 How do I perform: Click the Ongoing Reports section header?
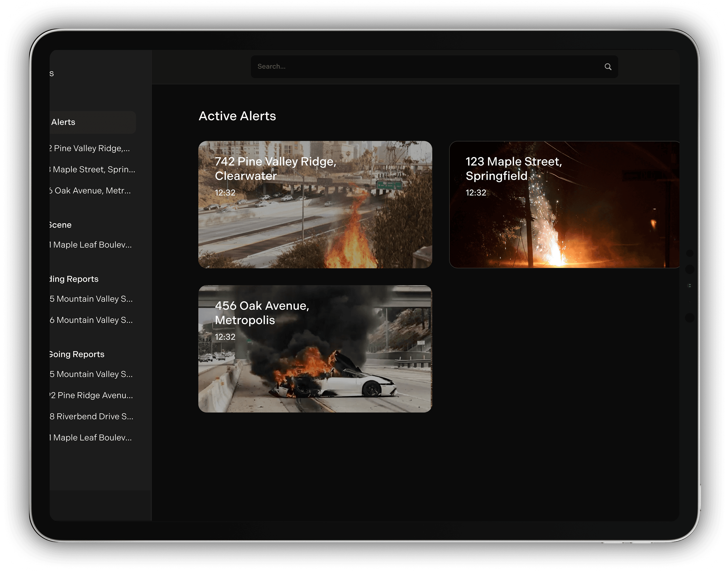tap(77, 354)
